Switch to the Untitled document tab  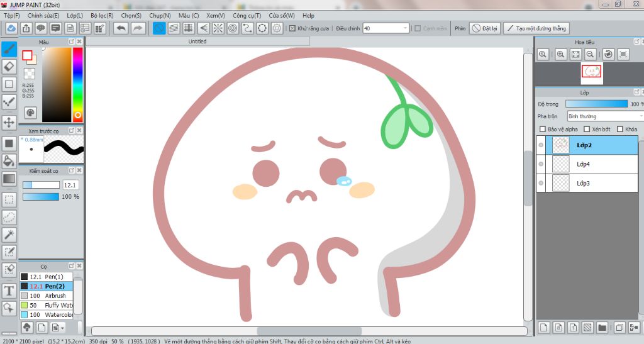click(x=197, y=41)
